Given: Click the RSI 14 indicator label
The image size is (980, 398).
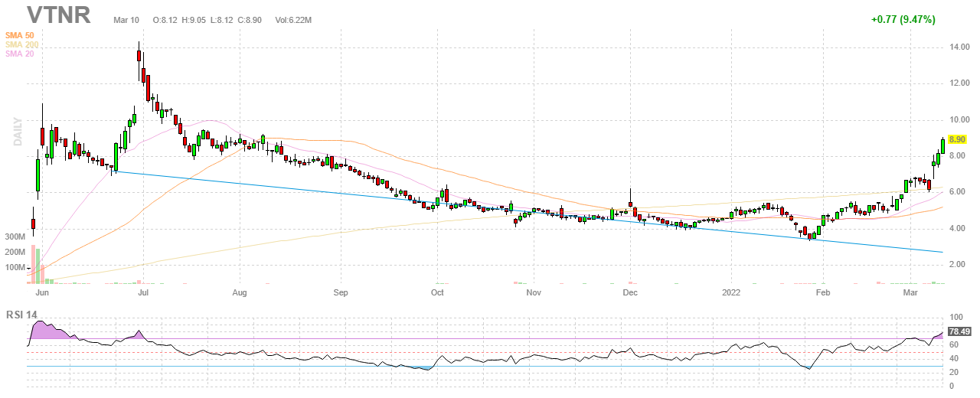Looking at the screenshot, I should click(x=23, y=315).
